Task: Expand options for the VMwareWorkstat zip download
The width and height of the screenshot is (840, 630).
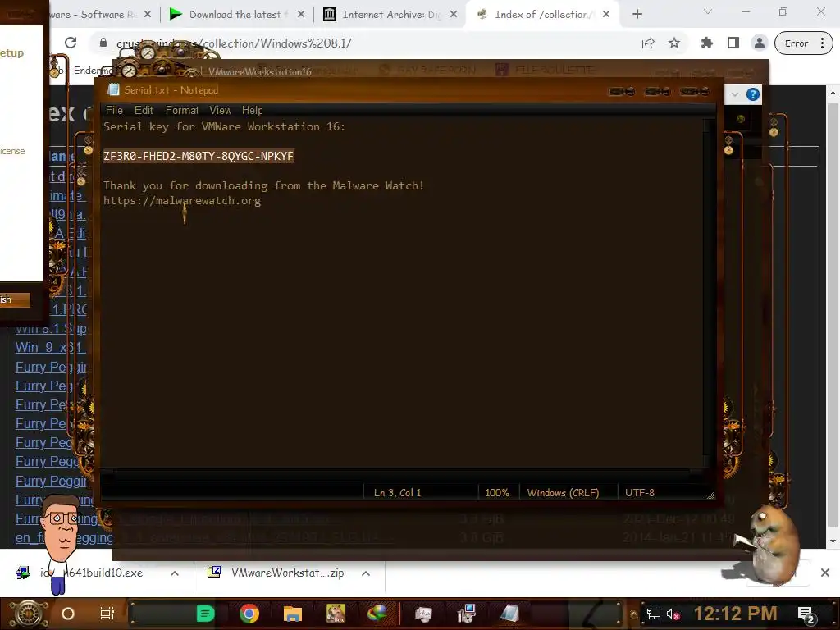Action: pos(366,573)
